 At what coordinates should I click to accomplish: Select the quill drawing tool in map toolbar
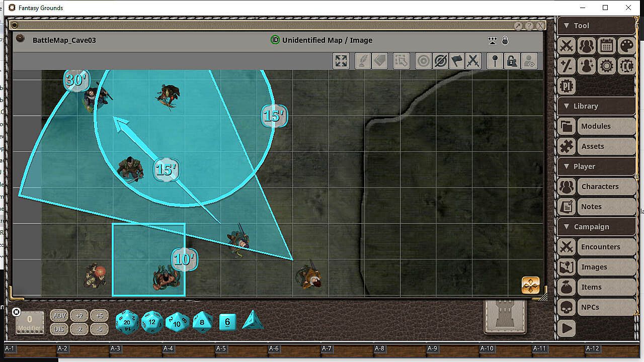pyautogui.click(x=363, y=61)
